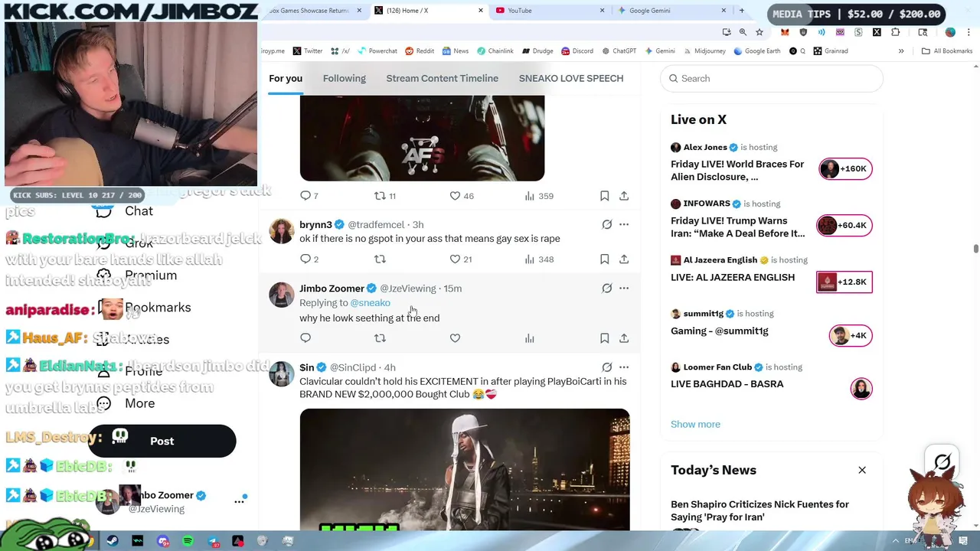Open Grok actions on Jimbo Zoomer's reply
Image resolution: width=980 pixels, height=551 pixels.
pyautogui.click(x=606, y=289)
